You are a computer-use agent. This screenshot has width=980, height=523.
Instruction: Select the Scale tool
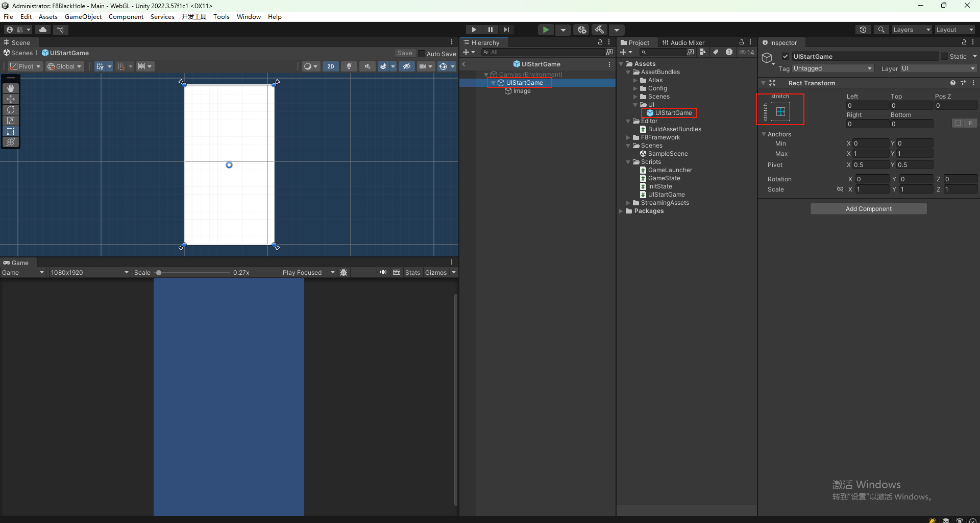click(x=11, y=121)
